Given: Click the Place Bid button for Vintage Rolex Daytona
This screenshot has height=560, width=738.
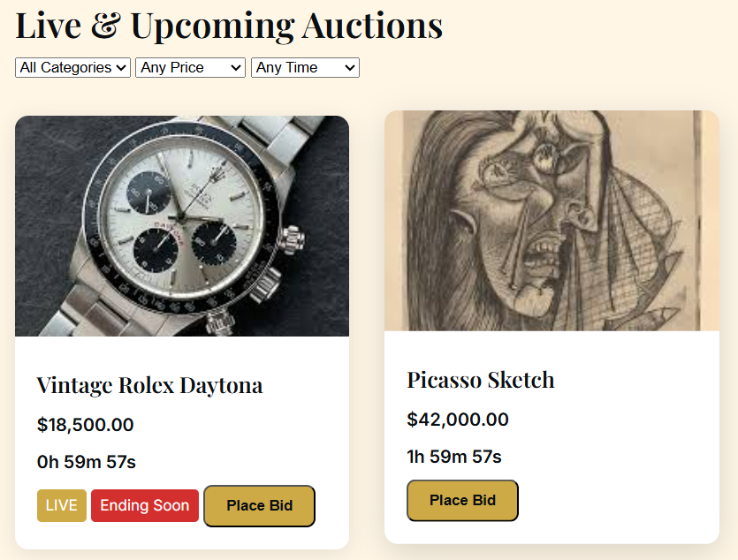Looking at the screenshot, I should pos(259,505).
